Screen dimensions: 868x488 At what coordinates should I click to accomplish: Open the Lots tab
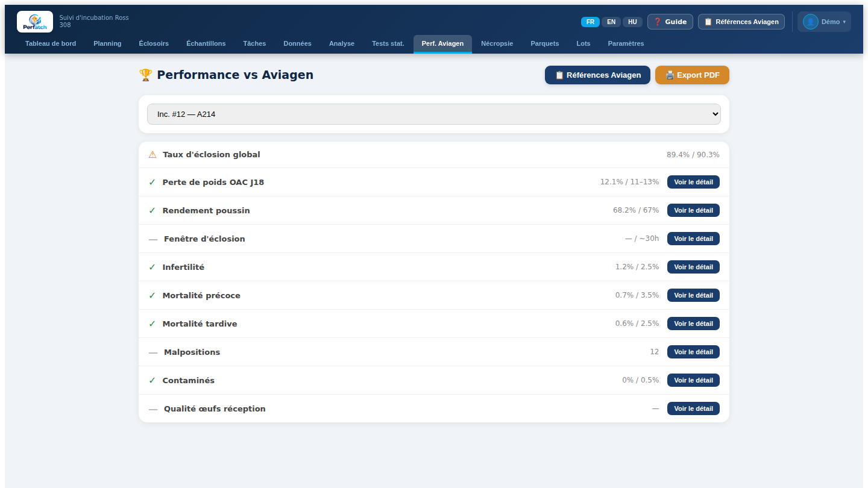coord(583,43)
